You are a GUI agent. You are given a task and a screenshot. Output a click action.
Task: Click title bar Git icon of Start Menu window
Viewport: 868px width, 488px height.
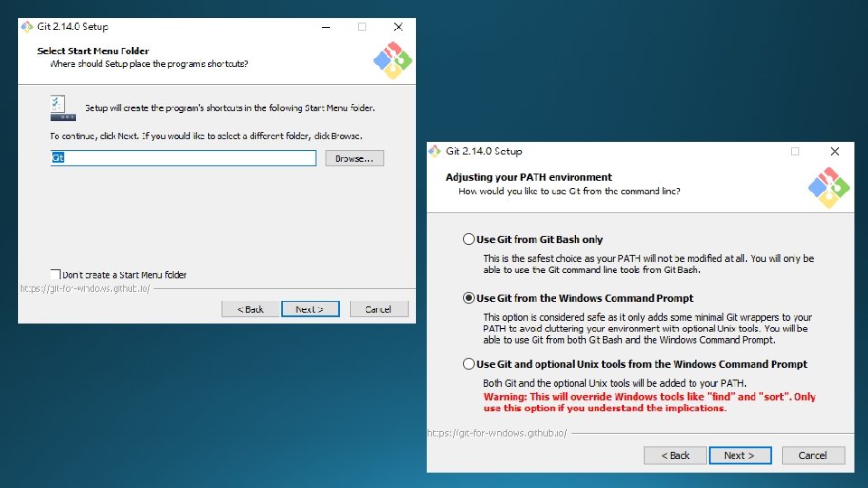click(27, 26)
